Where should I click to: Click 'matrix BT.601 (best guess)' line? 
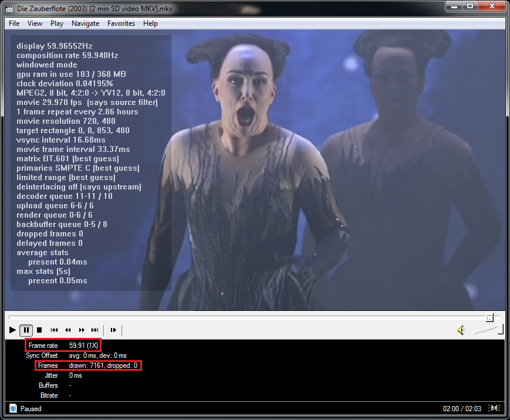(x=67, y=158)
